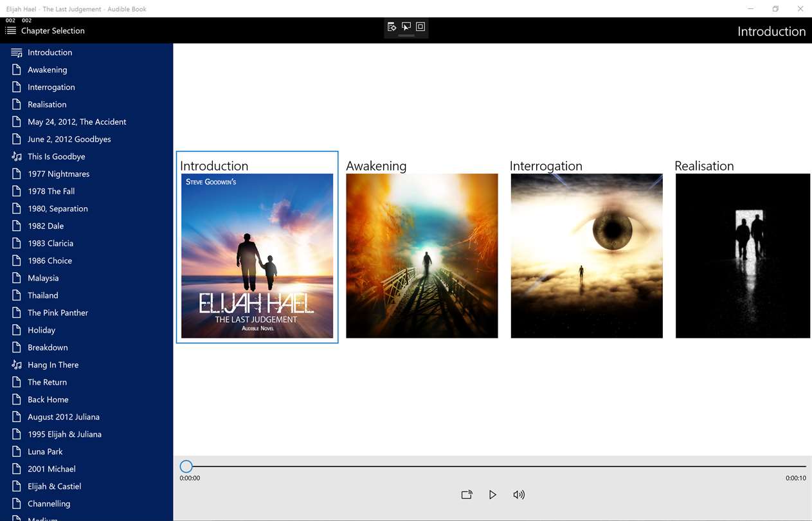The width and height of the screenshot is (812, 521).
Task: Click document icon beside 1982 Dale
Action: pos(17,226)
